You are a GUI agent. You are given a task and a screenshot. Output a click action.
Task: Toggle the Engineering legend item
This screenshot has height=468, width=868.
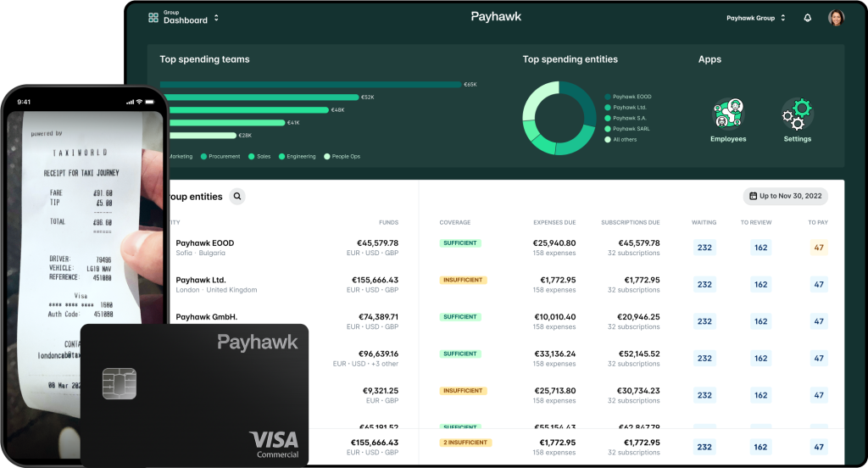tap(298, 157)
